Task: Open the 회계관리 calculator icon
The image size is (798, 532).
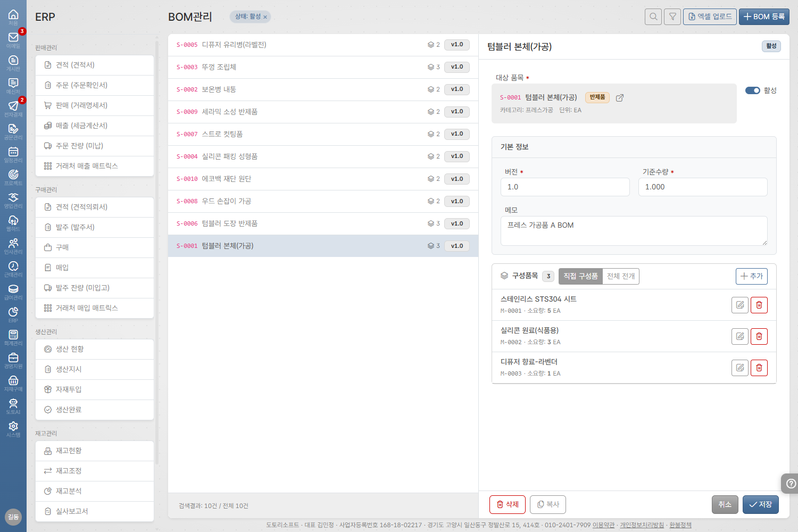Action: (13, 337)
